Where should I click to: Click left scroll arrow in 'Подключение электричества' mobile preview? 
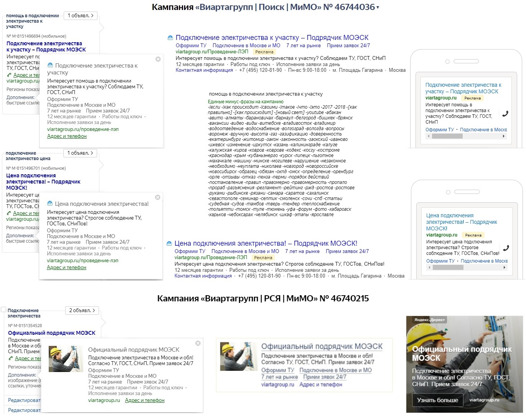point(428,136)
